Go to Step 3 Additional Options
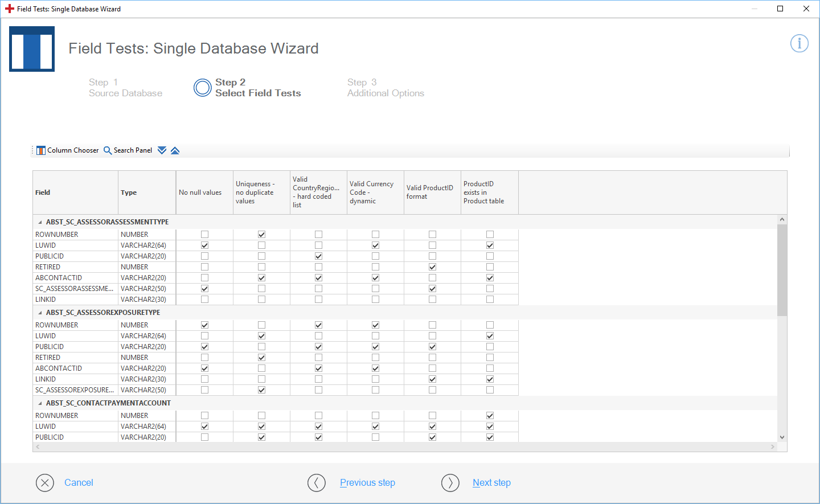Viewport: 820px width, 504px height. point(385,88)
